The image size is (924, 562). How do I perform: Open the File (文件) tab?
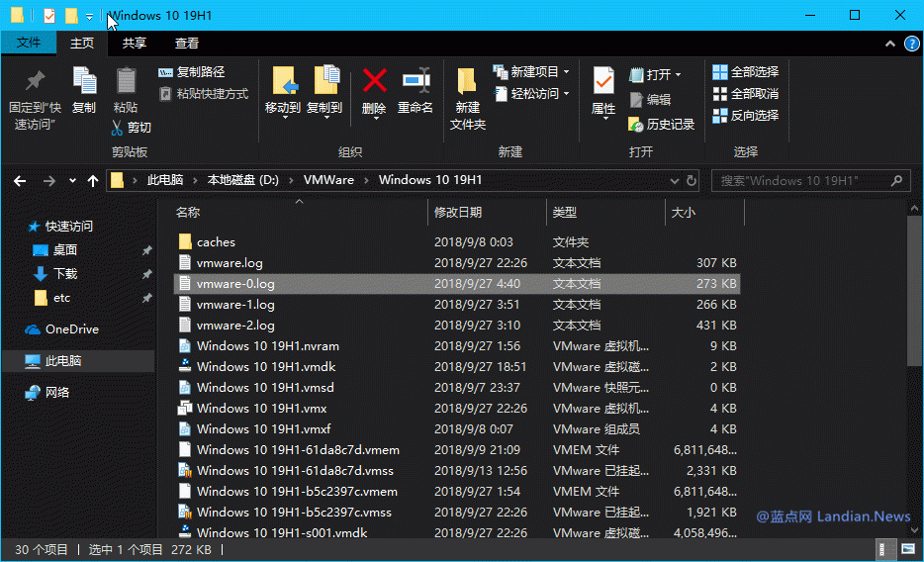(x=29, y=43)
